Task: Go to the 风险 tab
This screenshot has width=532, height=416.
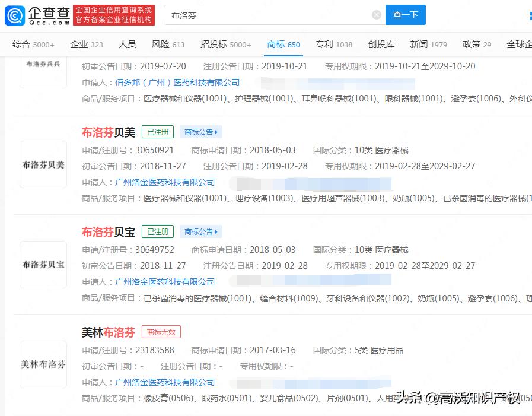Action: (x=168, y=45)
